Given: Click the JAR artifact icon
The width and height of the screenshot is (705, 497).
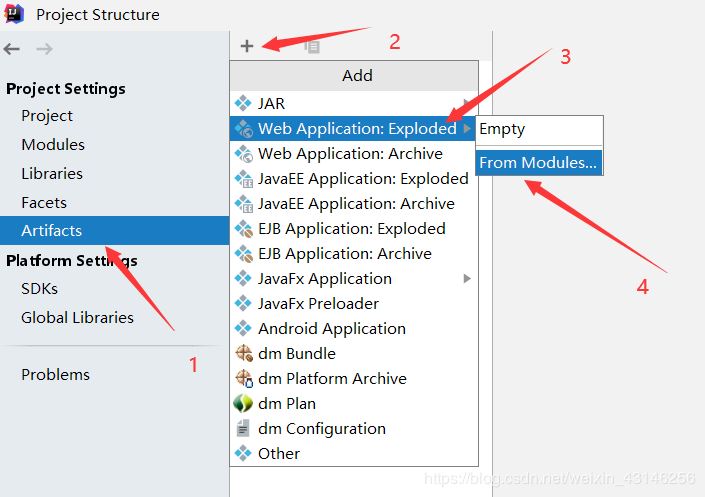Looking at the screenshot, I should (x=243, y=103).
